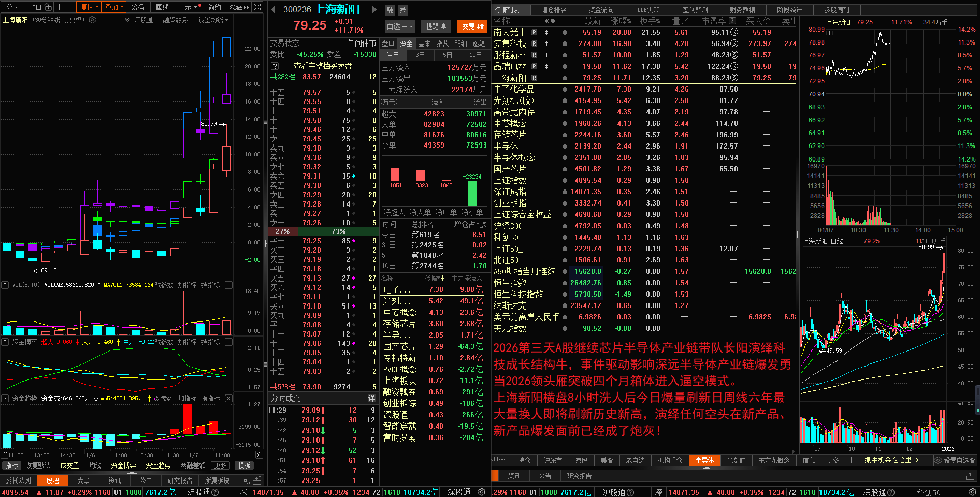The height and width of the screenshot is (497, 980).
Task: Open the 显示 display dropdown
Action: click(x=189, y=7)
